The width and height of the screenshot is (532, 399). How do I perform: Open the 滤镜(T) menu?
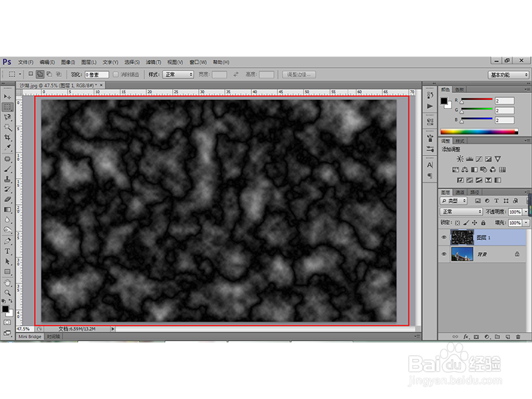coord(154,62)
